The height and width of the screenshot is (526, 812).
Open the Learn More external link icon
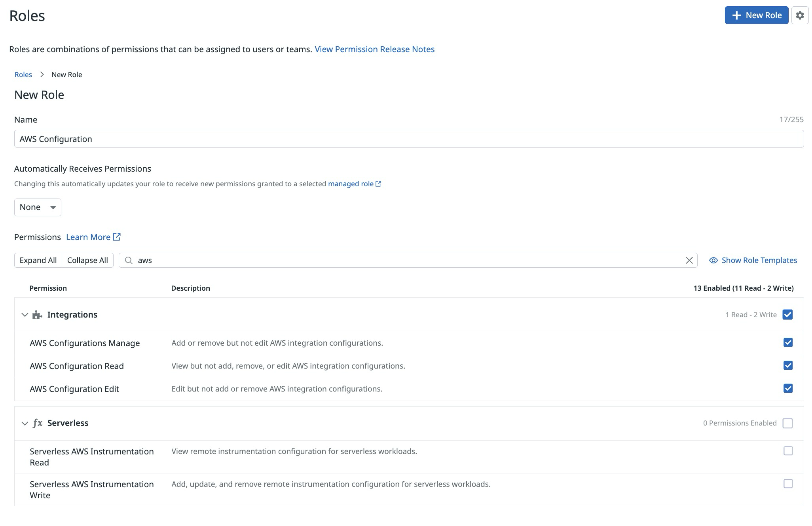click(116, 237)
